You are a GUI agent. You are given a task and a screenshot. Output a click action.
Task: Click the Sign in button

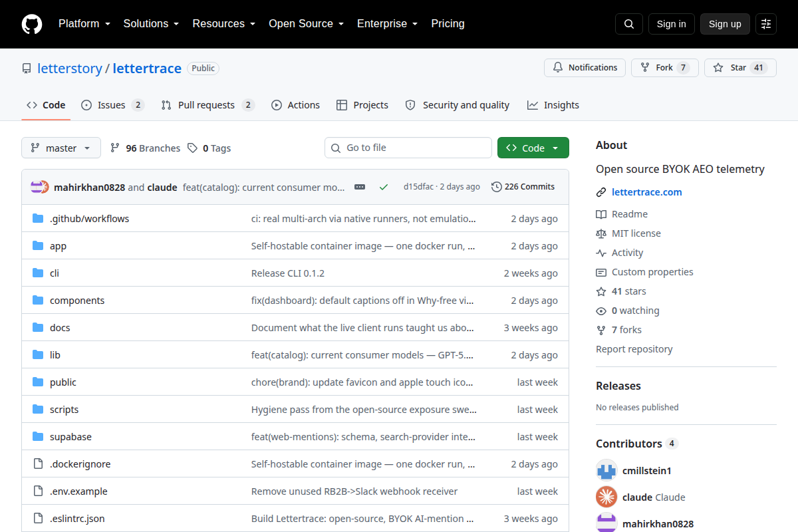[x=671, y=24]
